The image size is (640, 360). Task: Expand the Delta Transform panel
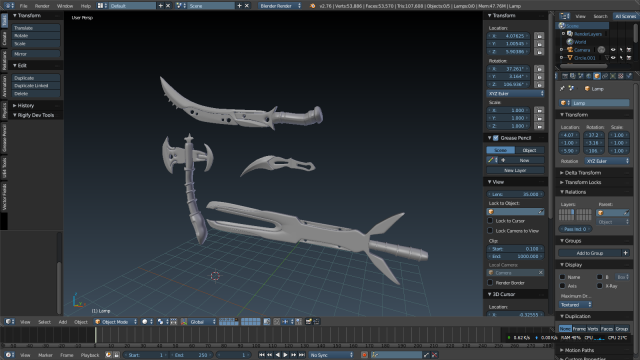point(582,173)
